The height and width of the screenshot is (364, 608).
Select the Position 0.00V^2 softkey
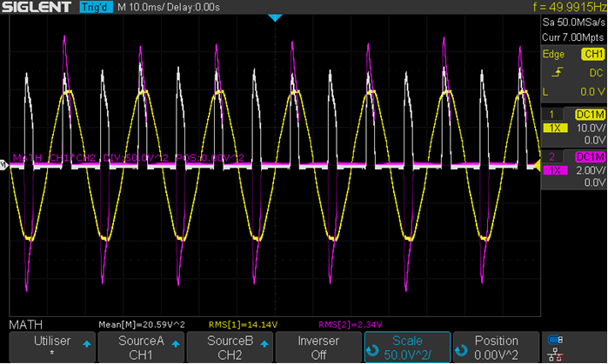pyautogui.click(x=497, y=347)
